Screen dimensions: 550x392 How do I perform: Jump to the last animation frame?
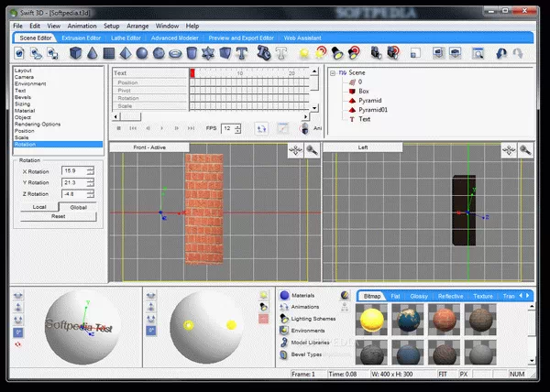(x=191, y=128)
